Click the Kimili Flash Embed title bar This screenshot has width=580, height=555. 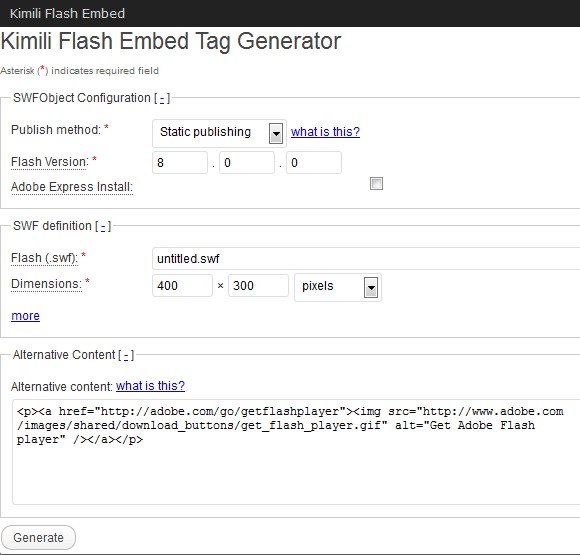290,13
